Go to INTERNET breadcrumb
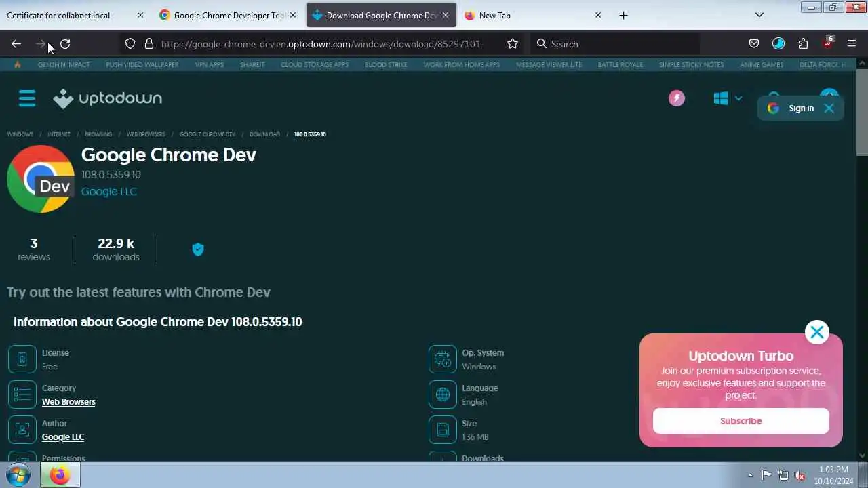This screenshot has width=868, height=488. [59, 134]
